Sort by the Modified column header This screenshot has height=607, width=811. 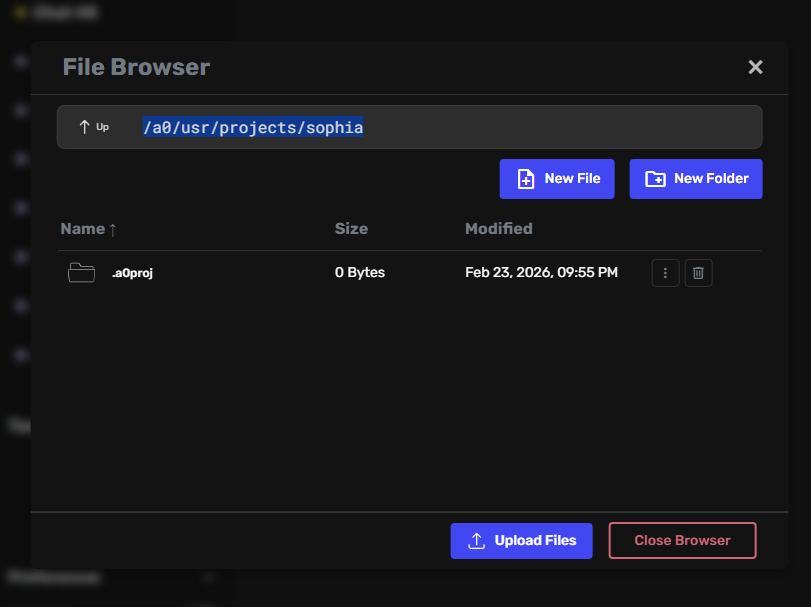498,229
